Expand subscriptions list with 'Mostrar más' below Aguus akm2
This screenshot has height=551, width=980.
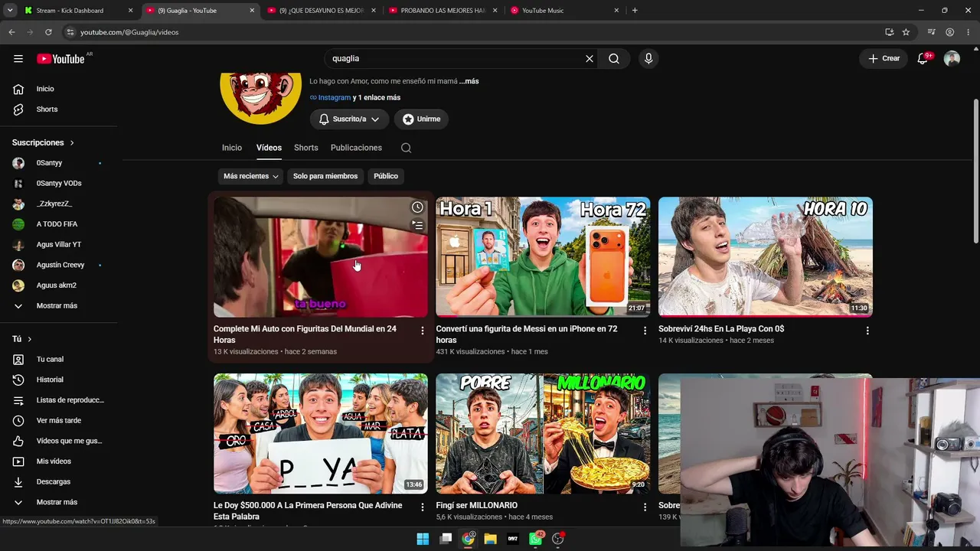(x=57, y=305)
